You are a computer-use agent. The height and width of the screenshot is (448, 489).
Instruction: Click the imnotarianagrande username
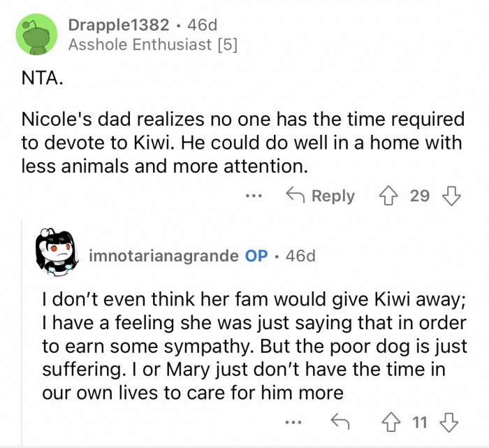point(164,256)
